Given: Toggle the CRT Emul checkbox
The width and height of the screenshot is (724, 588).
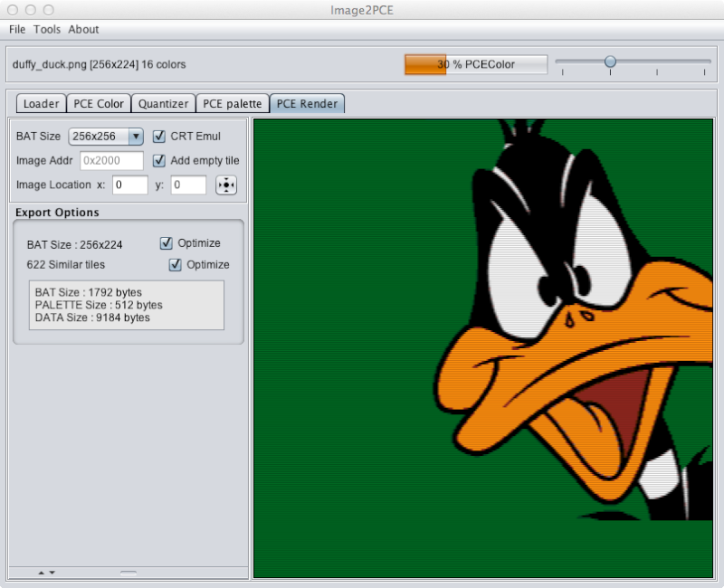Looking at the screenshot, I should pyautogui.click(x=159, y=137).
